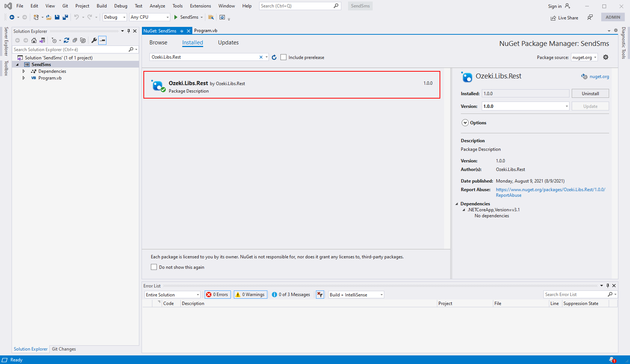The image size is (630, 364).
Task: Switch to the Updates tab
Action: (228, 43)
